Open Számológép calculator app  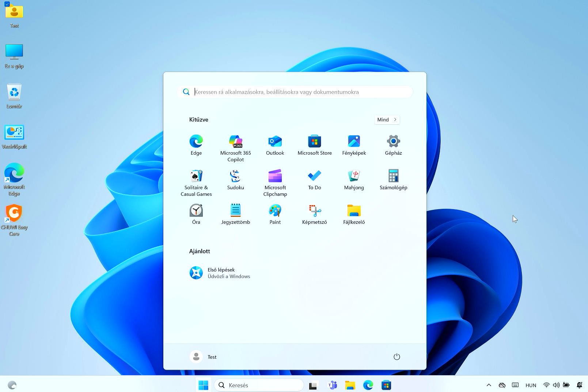tap(393, 176)
